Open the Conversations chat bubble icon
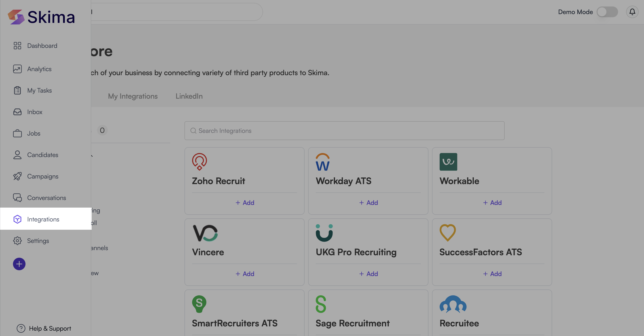The width and height of the screenshot is (644, 336). (17, 198)
